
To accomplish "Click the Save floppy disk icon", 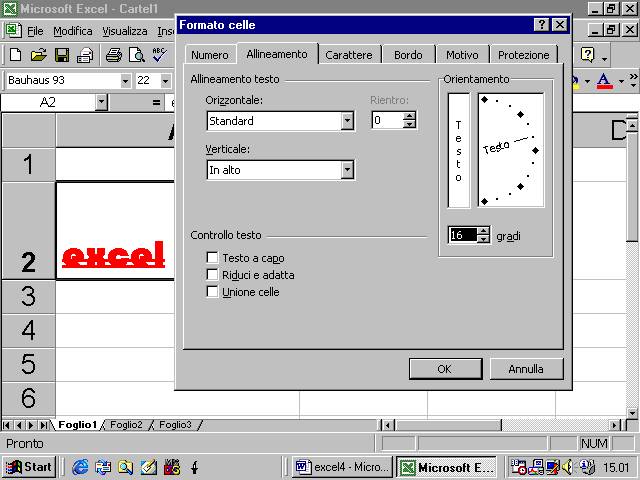I will coord(62,55).
